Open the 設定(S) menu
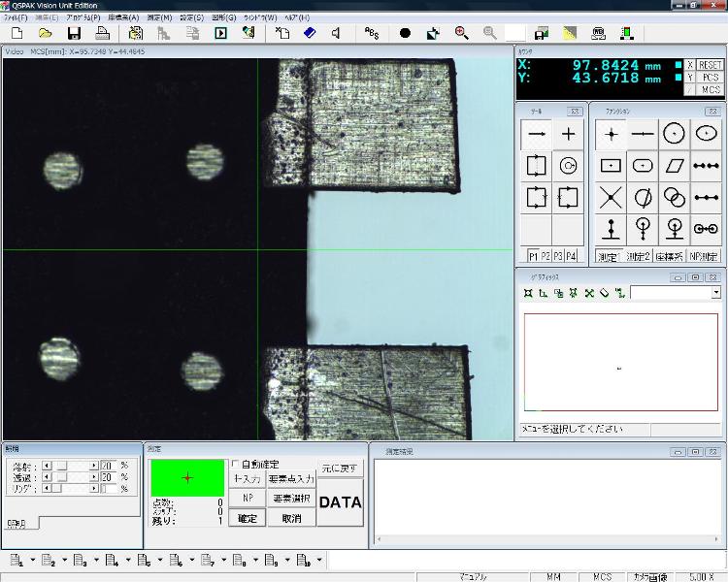This screenshot has height=582, width=728. click(x=191, y=17)
